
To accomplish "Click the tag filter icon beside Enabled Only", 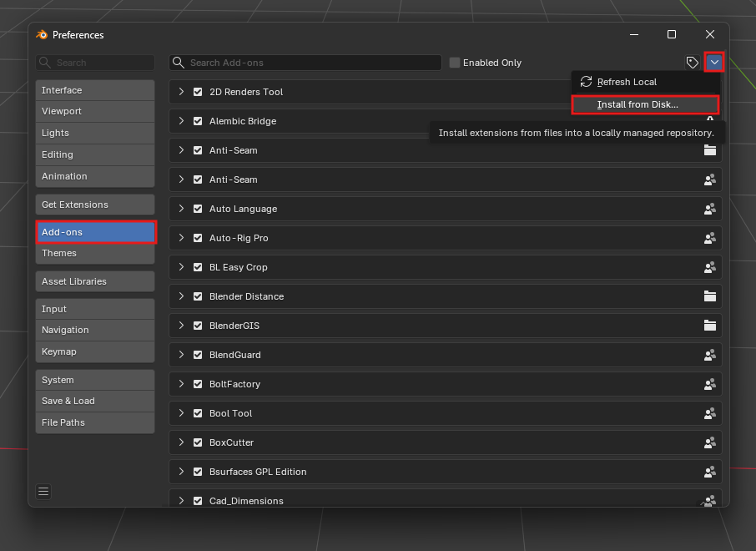I will [693, 63].
